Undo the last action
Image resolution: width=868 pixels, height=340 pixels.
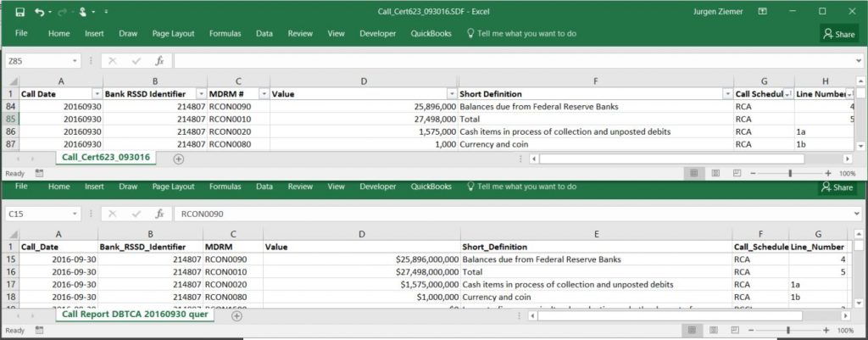pos(39,12)
